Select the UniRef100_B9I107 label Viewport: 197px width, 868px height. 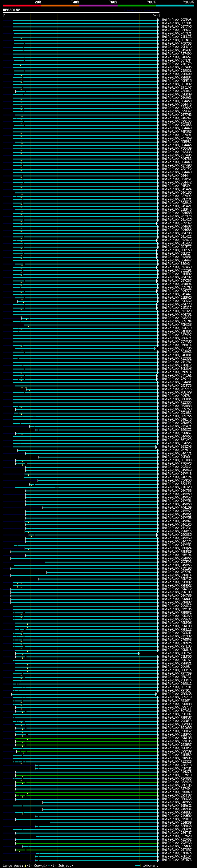(x=177, y=88)
